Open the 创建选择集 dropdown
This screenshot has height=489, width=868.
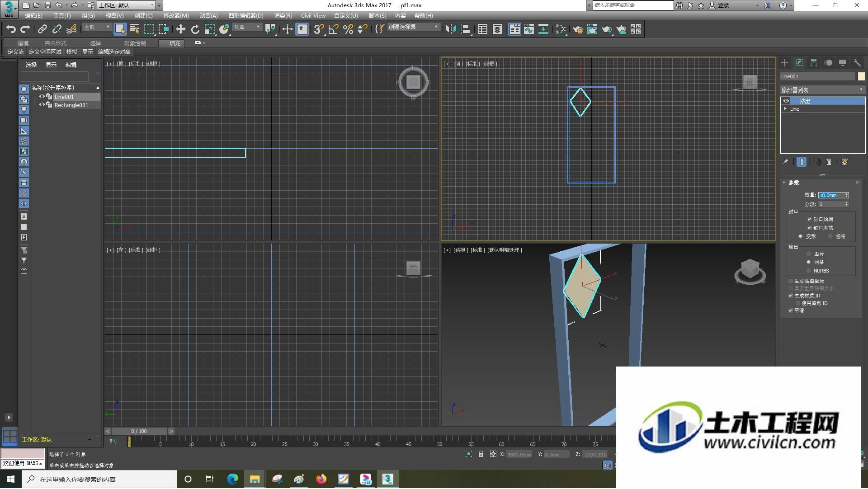point(413,27)
